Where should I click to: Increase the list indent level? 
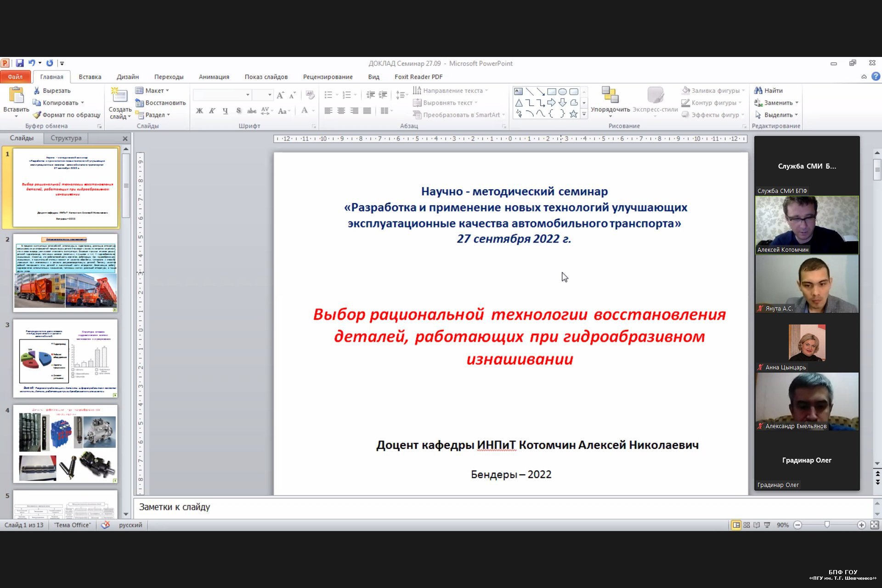point(383,95)
